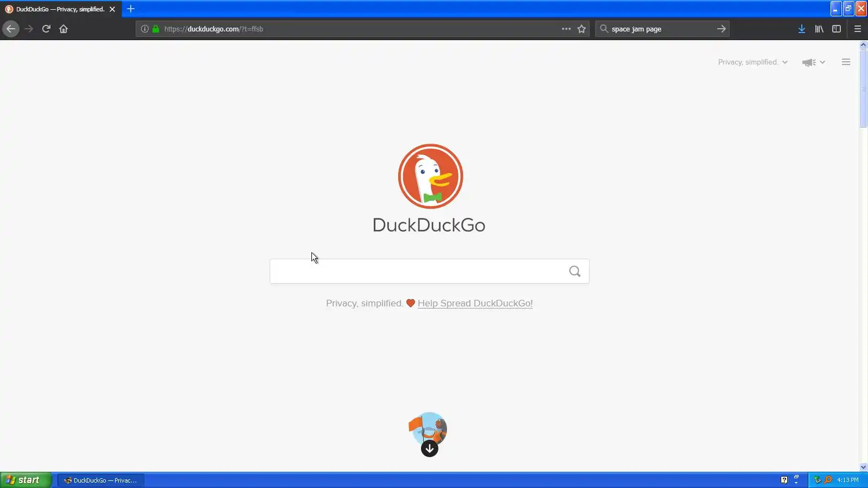Show site information icon in address bar
The width and height of the screenshot is (868, 488).
click(x=144, y=29)
